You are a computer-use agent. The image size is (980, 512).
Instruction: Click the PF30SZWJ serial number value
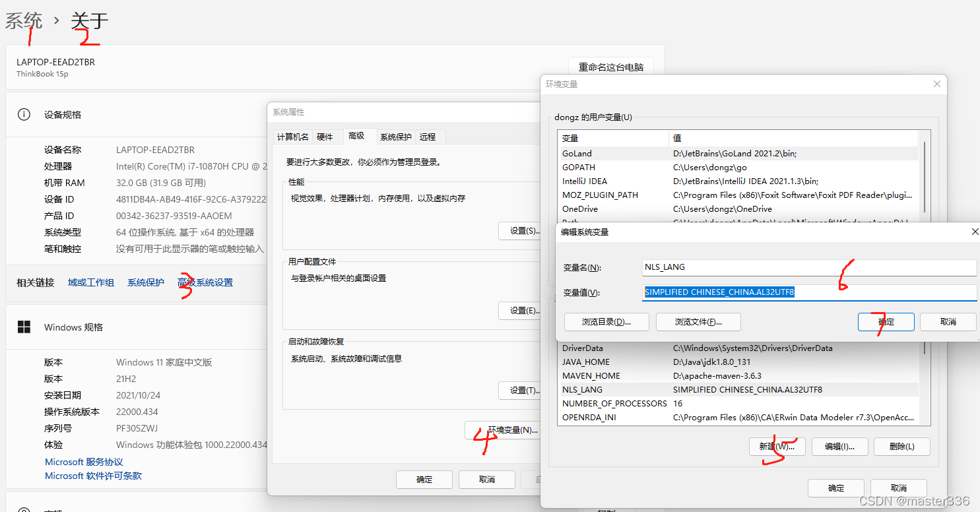point(137,428)
